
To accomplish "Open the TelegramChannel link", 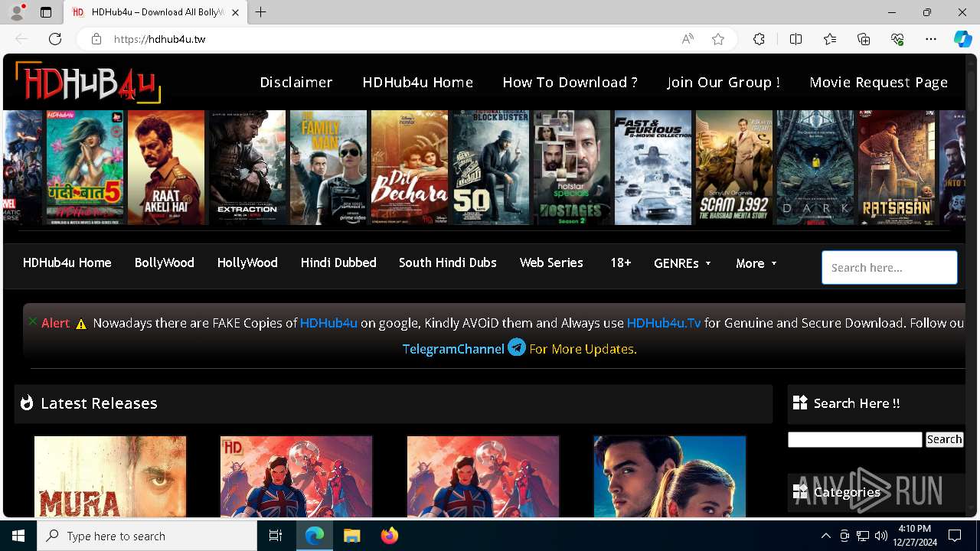I will (x=453, y=349).
